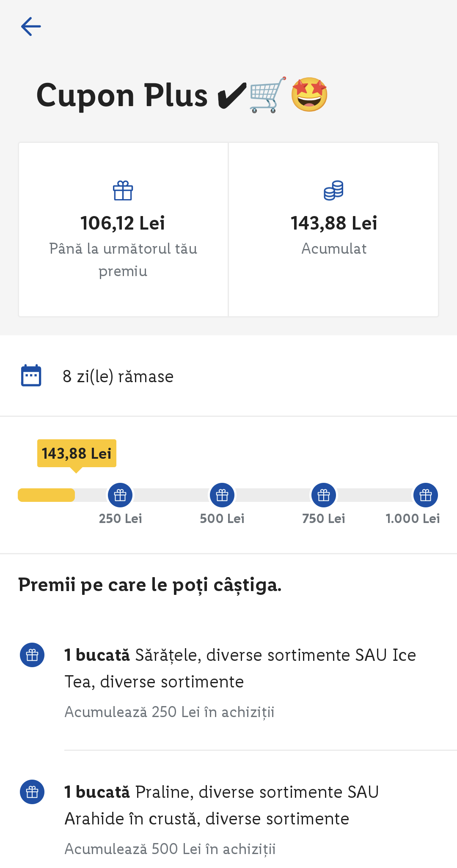
Task: Tap the yellow 143,88 Lei progress tooltip
Action: [77, 454]
